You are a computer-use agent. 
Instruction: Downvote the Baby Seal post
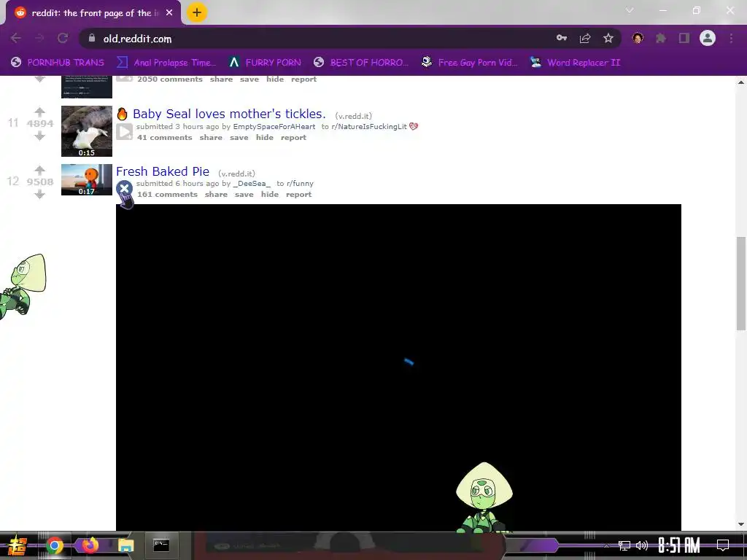(40, 136)
